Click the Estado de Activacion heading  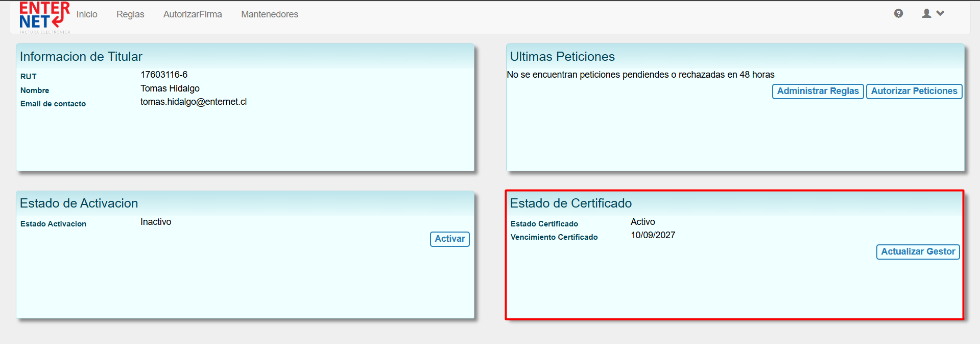pyautogui.click(x=79, y=203)
